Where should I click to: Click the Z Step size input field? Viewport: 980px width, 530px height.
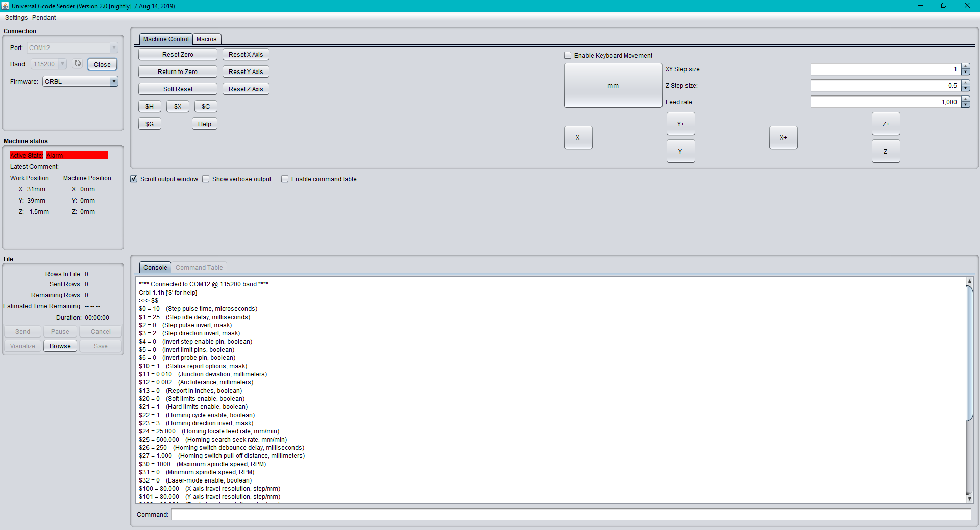click(886, 86)
